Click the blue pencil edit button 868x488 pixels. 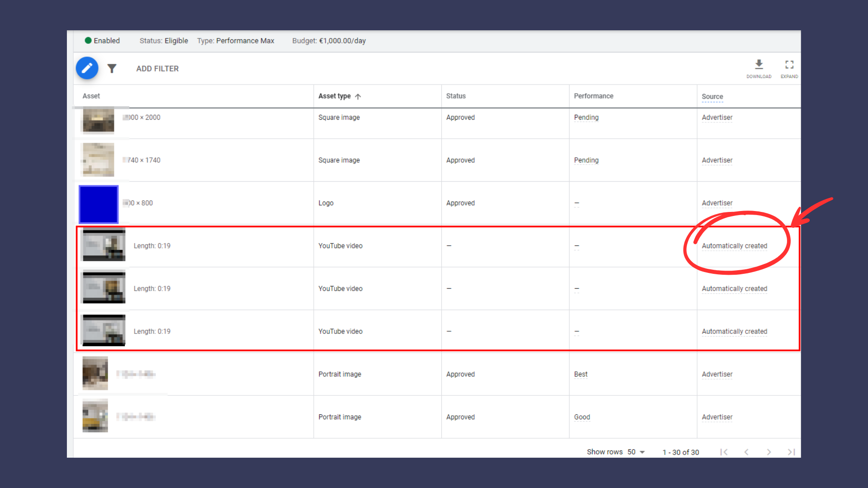click(x=87, y=68)
